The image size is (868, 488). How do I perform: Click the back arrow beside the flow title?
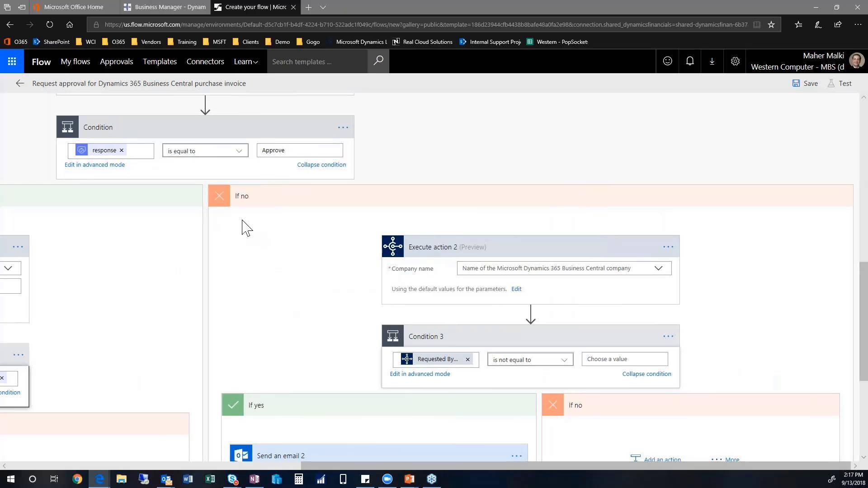click(20, 83)
